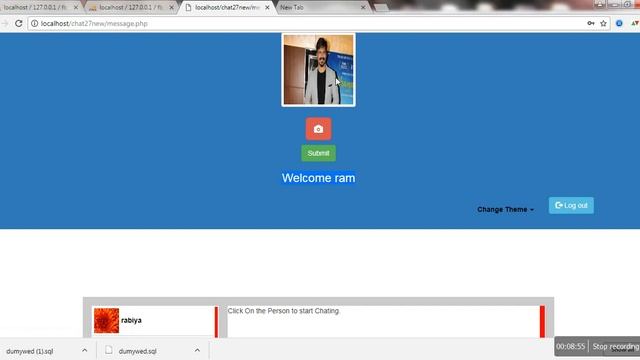Click the blue extension icon in toolbar
This screenshot has width=640, height=360.
(619, 24)
